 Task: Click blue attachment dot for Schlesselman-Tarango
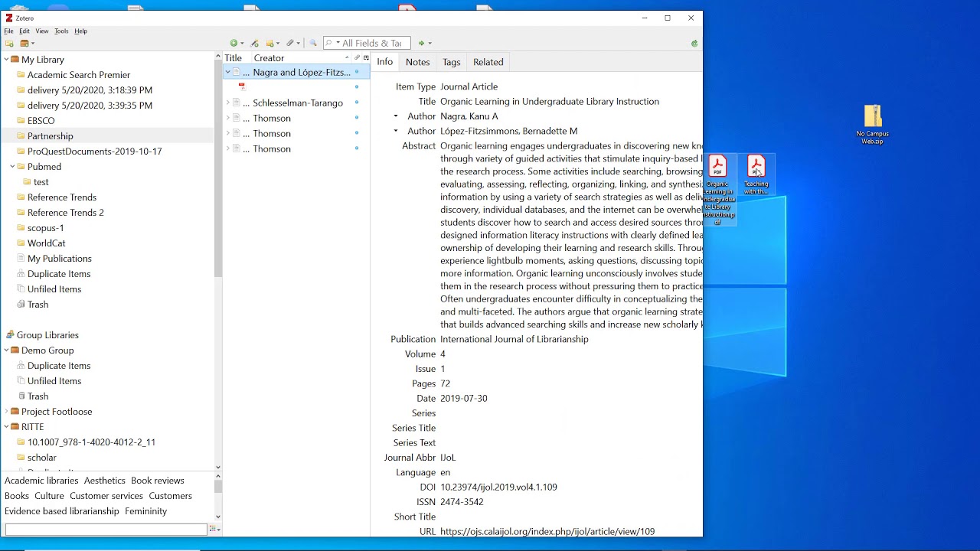[357, 103]
